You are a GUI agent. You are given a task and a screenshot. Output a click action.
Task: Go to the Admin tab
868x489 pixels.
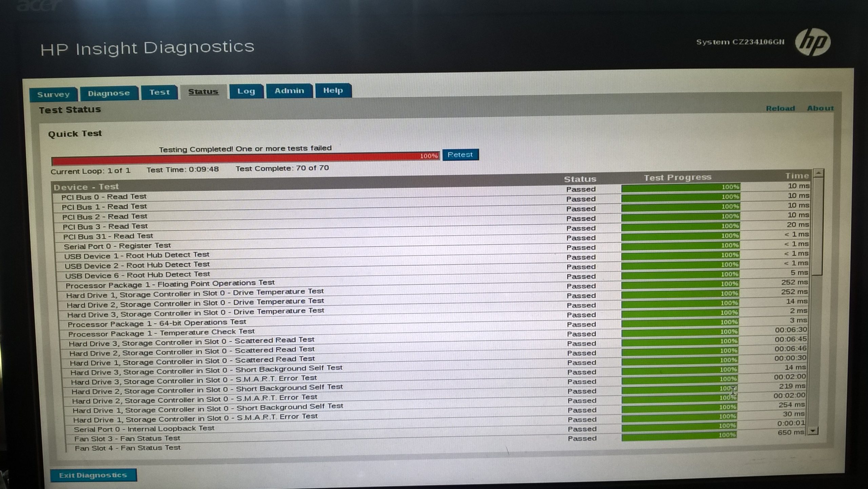(x=289, y=90)
